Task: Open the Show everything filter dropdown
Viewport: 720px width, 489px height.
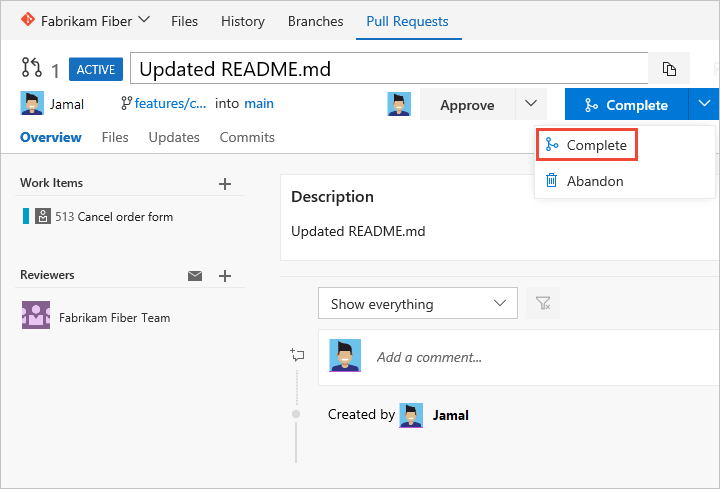Action: pyautogui.click(x=418, y=304)
